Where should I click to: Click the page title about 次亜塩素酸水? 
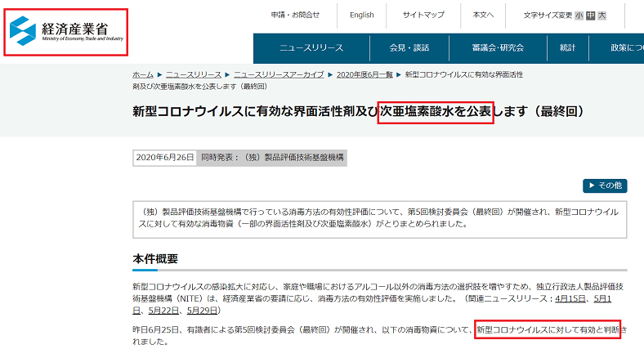click(358, 111)
